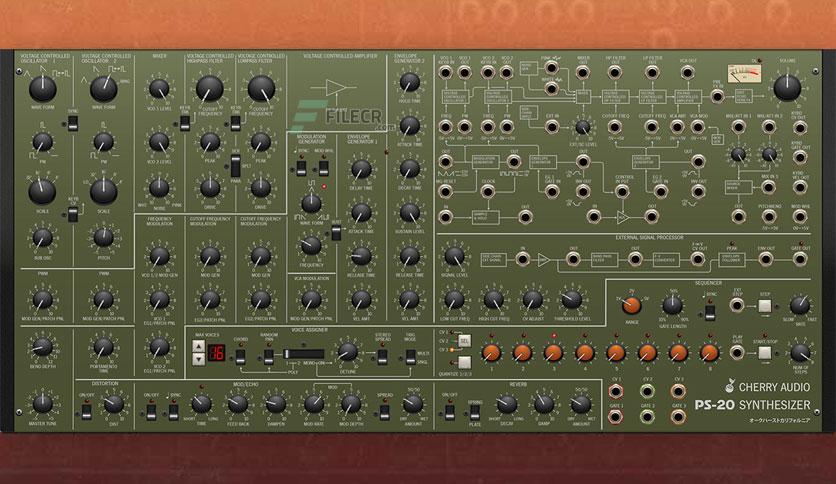The image size is (836, 484).
Task: Click the LP FILTER OUT jack
Action: click(x=651, y=72)
